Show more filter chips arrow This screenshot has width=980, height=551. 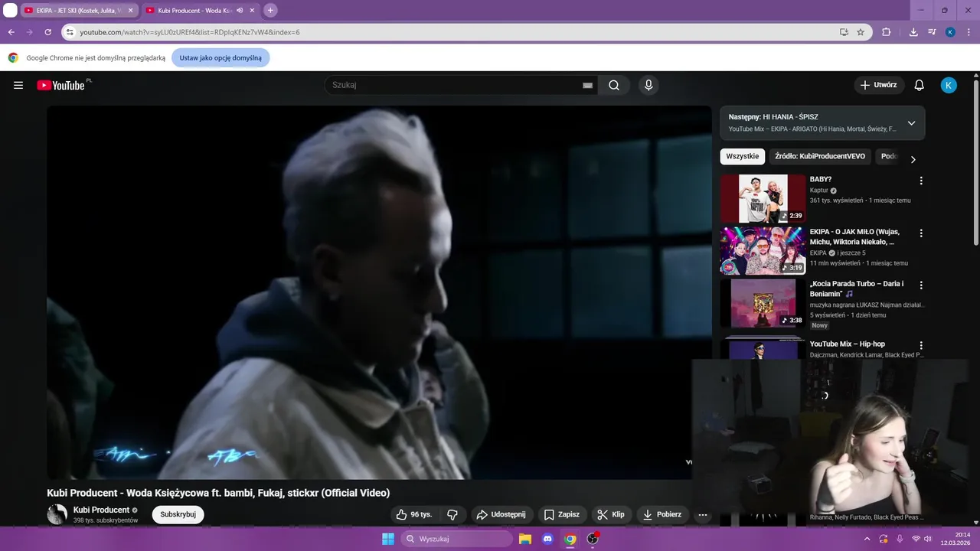(913, 159)
